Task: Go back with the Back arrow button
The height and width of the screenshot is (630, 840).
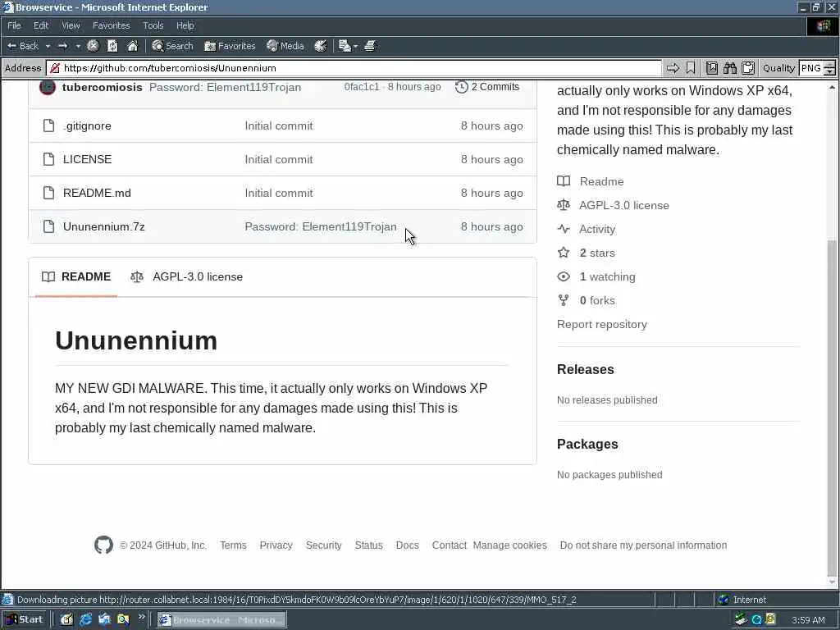Action: (23, 46)
